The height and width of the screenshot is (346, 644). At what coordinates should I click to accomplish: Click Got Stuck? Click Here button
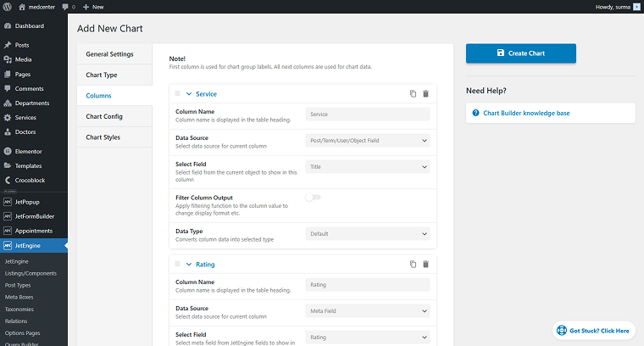coord(593,331)
